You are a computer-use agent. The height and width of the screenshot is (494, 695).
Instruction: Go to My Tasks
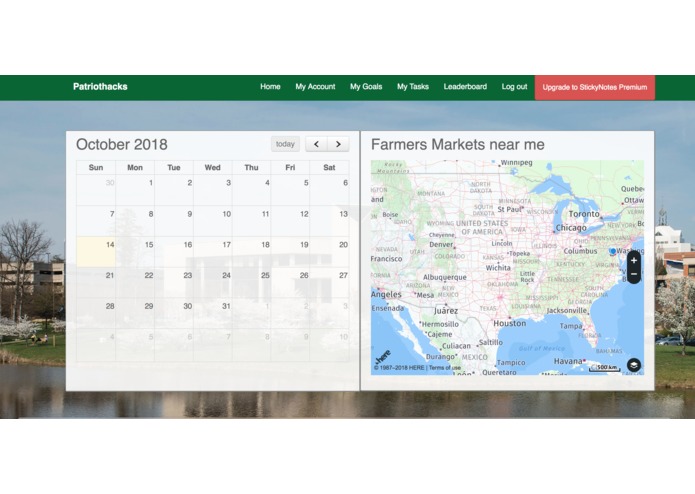pyautogui.click(x=413, y=87)
